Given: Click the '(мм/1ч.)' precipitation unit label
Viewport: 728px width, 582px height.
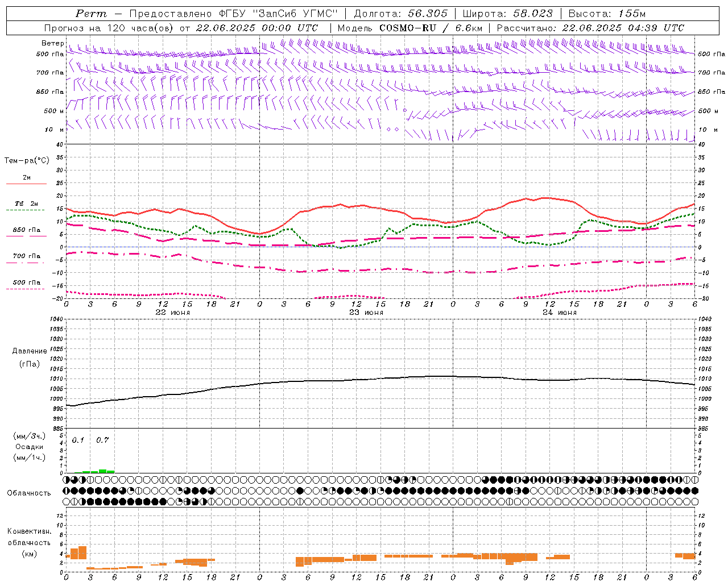Looking at the screenshot, I should click(30, 458).
